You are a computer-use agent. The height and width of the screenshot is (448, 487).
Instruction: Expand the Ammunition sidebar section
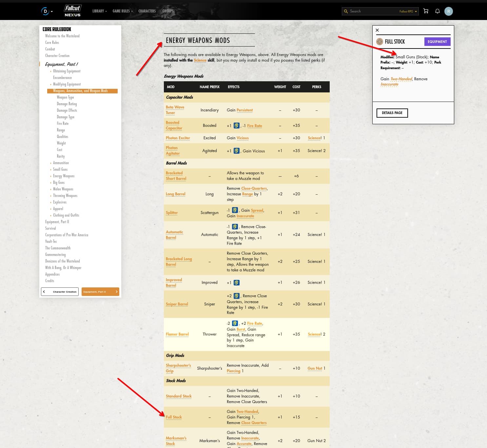[x=50, y=163]
